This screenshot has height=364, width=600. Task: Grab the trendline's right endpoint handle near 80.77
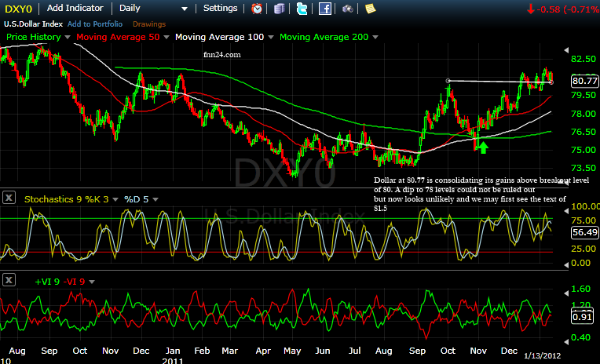click(x=551, y=82)
